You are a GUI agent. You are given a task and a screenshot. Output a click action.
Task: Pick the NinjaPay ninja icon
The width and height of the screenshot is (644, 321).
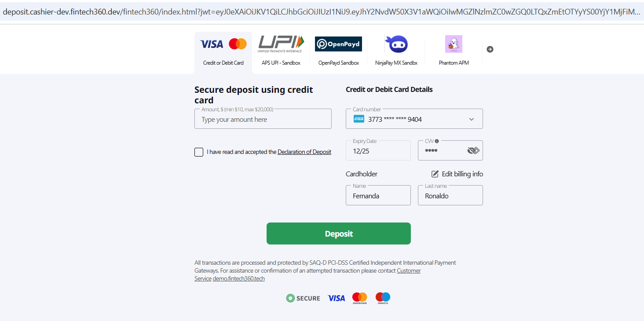[x=396, y=44]
